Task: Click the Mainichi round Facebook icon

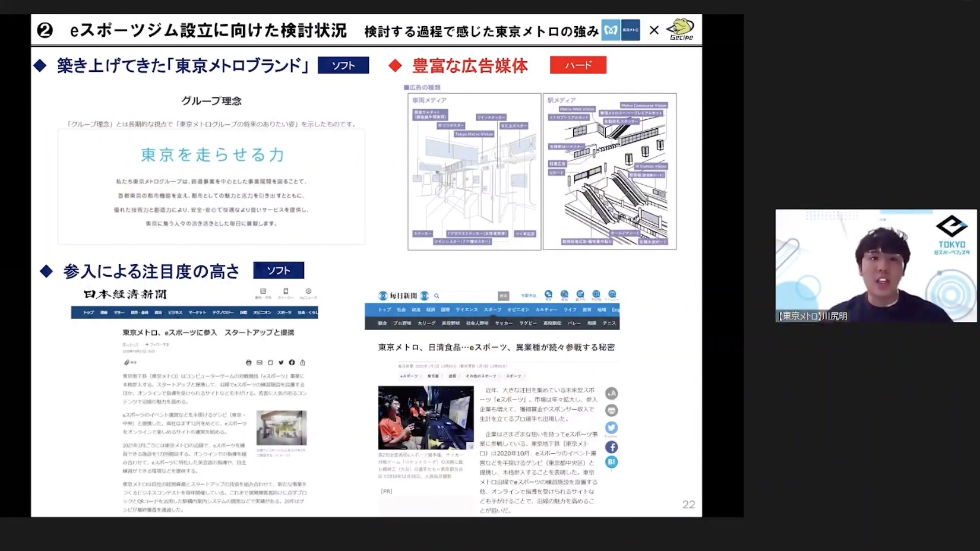Action: pyautogui.click(x=611, y=447)
